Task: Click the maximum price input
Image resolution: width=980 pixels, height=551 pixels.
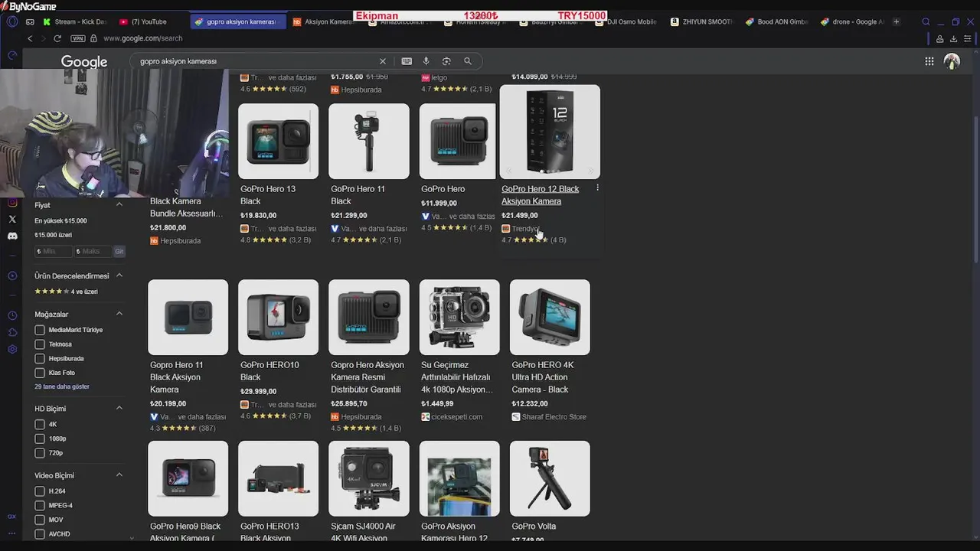Action: pyautogui.click(x=93, y=251)
